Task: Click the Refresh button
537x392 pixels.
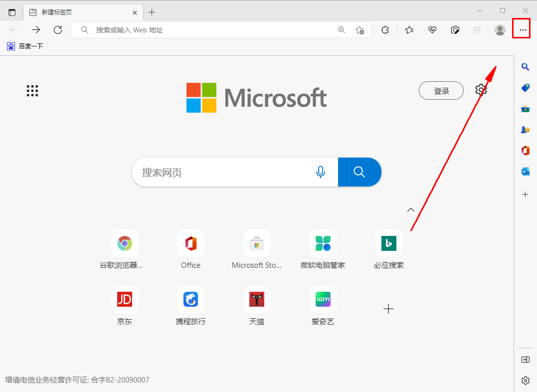Action: [58, 30]
